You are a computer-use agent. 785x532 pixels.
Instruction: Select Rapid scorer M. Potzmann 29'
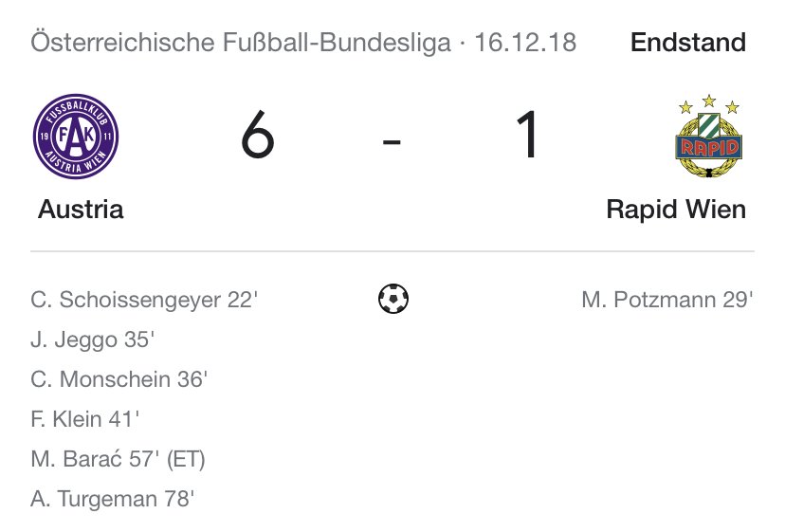click(x=667, y=301)
